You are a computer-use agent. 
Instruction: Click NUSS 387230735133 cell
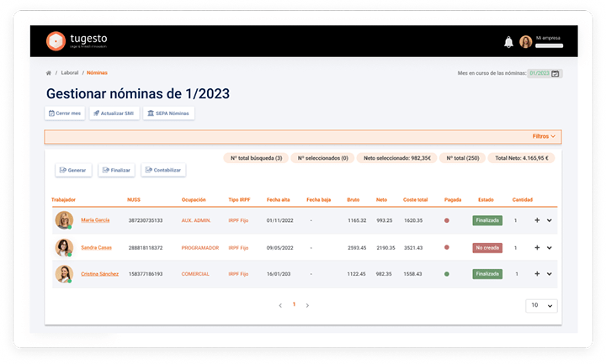point(146,220)
